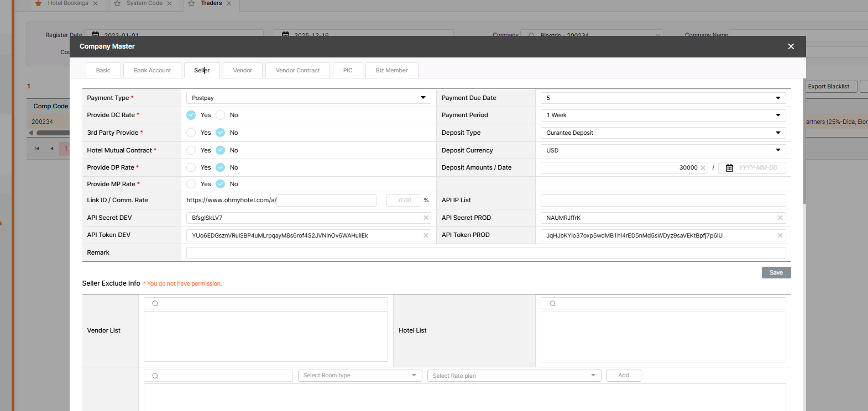Viewport: 868px width, 411px height.
Task: Click the Export Blacklist button
Action: pos(828,87)
